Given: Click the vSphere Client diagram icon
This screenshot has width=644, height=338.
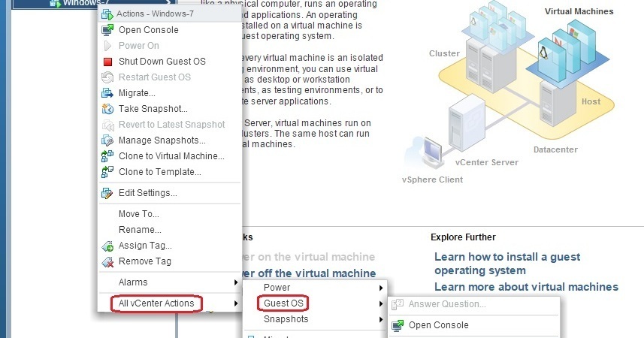Looking at the screenshot, I should pyautogui.click(x=425, y=152).
